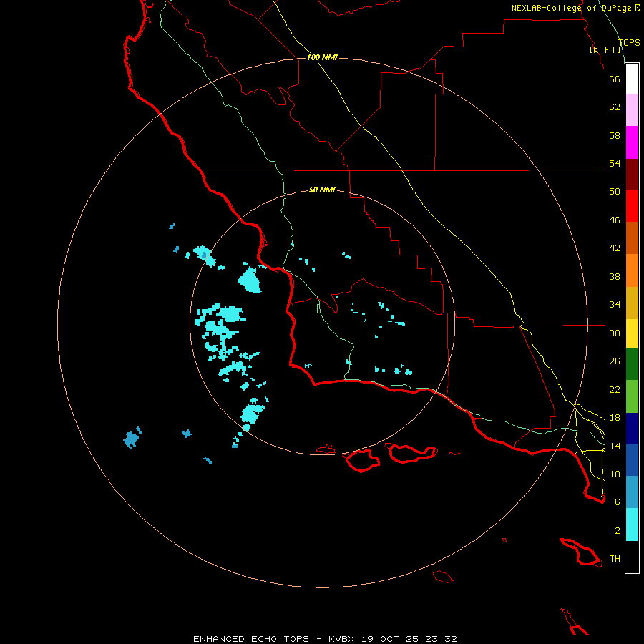Click the dark red swatch in legend
Screen dimensions: 644x644
[632, 175]
